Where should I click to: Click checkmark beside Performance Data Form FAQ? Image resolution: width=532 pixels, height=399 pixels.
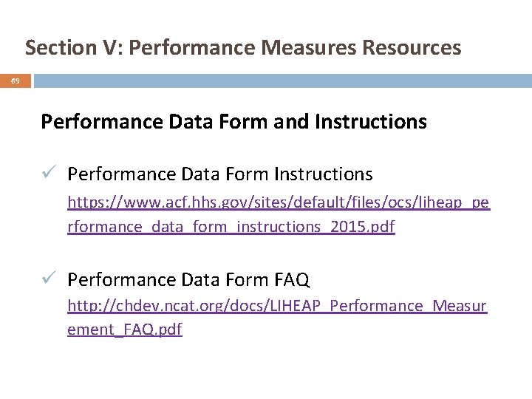pos(49,277)
